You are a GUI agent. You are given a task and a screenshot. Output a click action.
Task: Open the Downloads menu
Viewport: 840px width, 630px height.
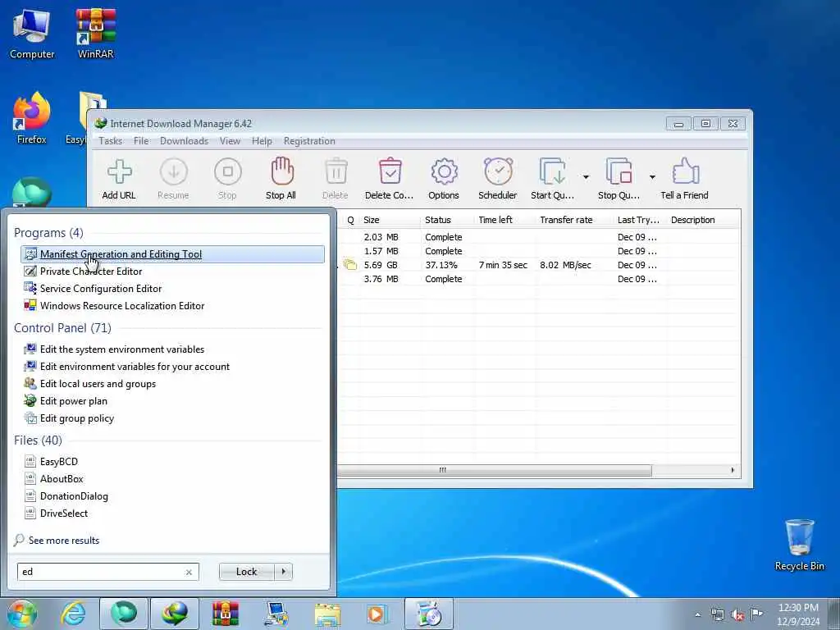pyautogui.click(x=184, y=141)
